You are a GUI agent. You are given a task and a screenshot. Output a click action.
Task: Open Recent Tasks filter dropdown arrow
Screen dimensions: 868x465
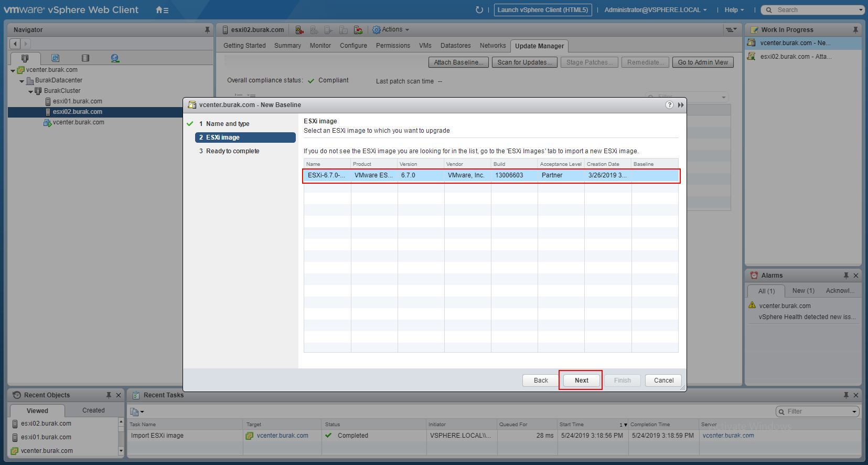[x=855, y=412]
